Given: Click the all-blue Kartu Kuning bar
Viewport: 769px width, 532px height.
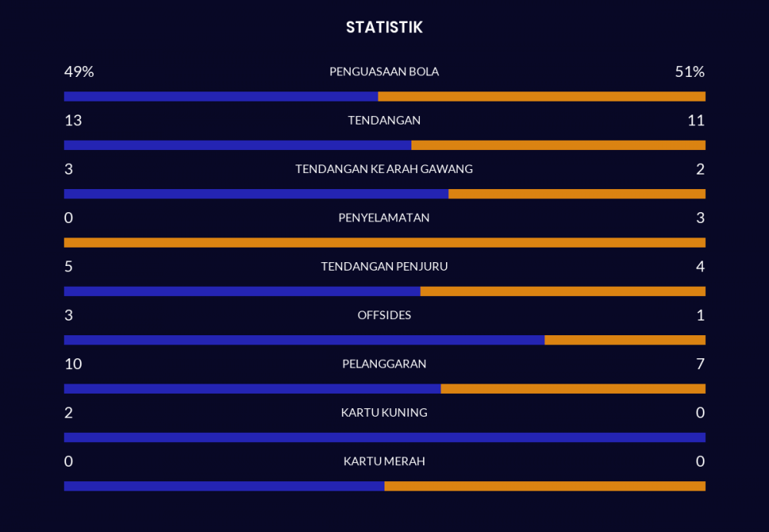Looking at the screenshot, I should 384,437.
